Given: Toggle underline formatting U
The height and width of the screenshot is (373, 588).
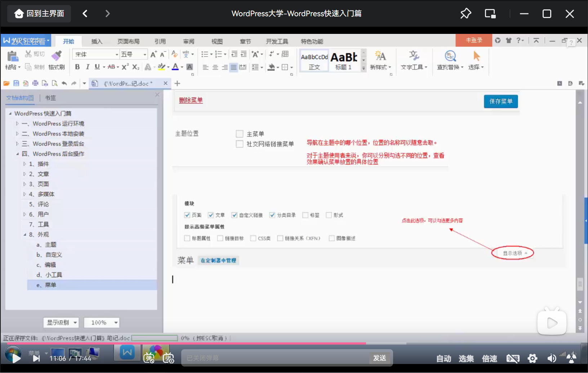Looking at the screenshot, I should [97, 67].
